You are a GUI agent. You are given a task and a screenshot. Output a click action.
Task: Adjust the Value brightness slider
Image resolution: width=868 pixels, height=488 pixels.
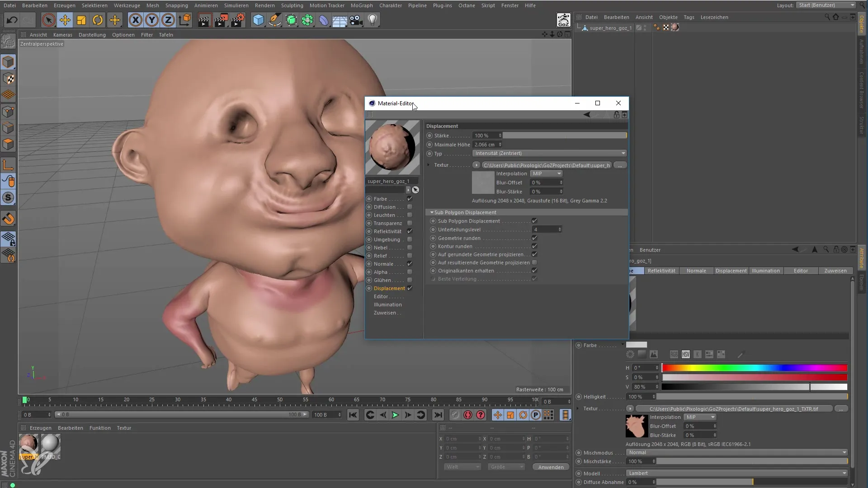tap(754, 387)
